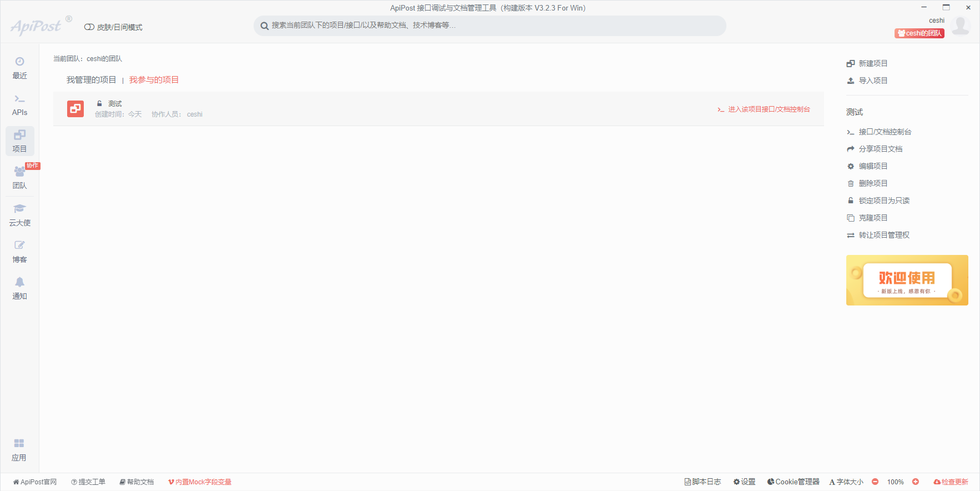Viewport: 980px width, 491px height.
Task: Open 设置 settings in bottom bar
Action: coord(744,482)
